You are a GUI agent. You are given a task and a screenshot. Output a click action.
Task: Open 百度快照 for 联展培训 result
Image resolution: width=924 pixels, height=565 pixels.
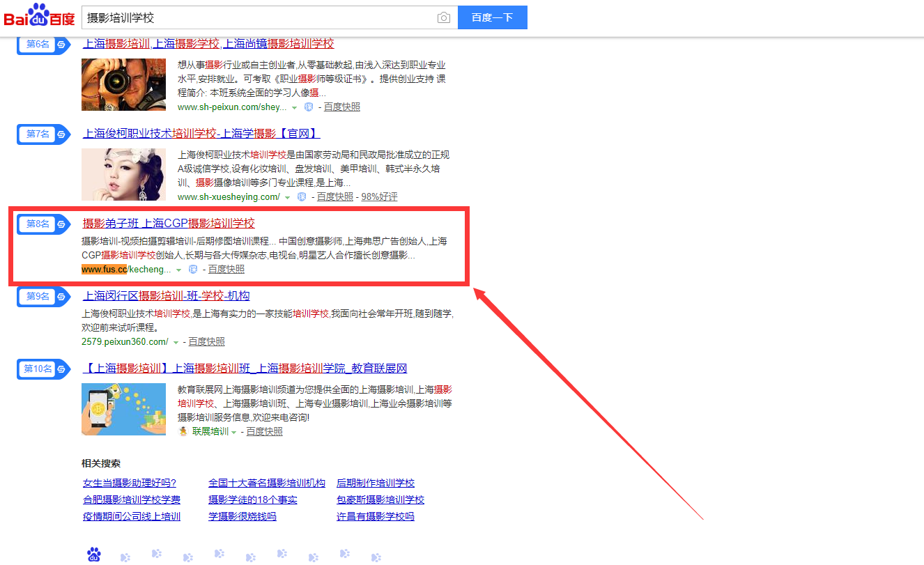point(265,432)
